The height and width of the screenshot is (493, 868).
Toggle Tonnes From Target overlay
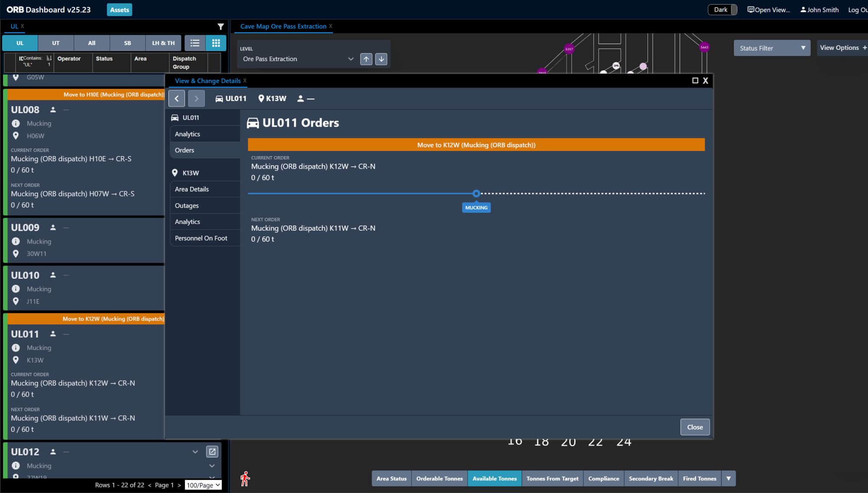point(552,479)
